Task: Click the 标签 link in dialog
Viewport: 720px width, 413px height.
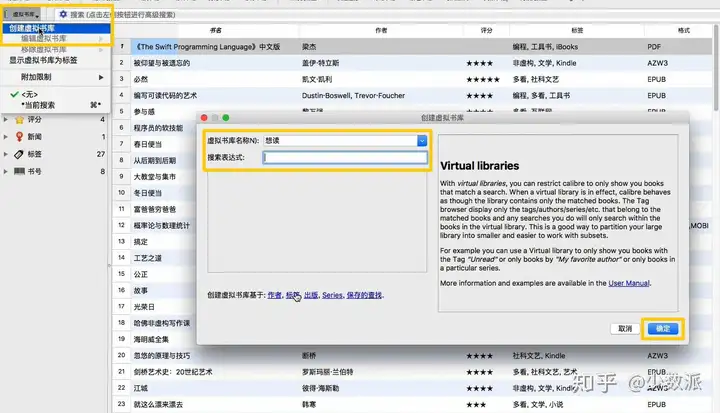Action: point(292,295)
